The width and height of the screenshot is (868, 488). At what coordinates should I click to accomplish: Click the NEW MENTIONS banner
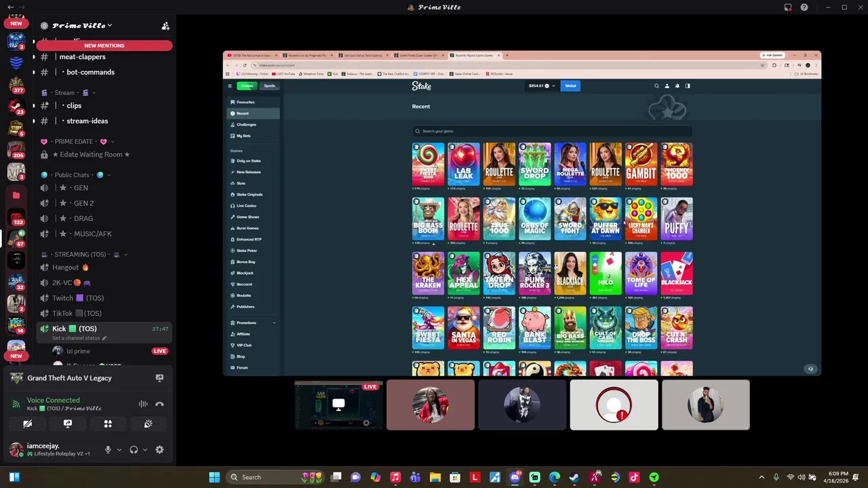point(104,45)
